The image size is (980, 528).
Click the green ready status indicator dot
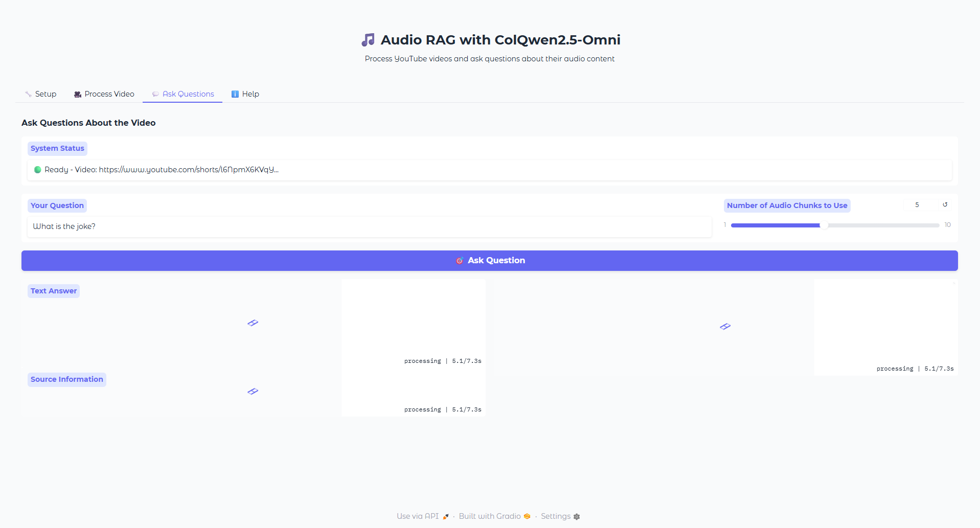[38, 169]
